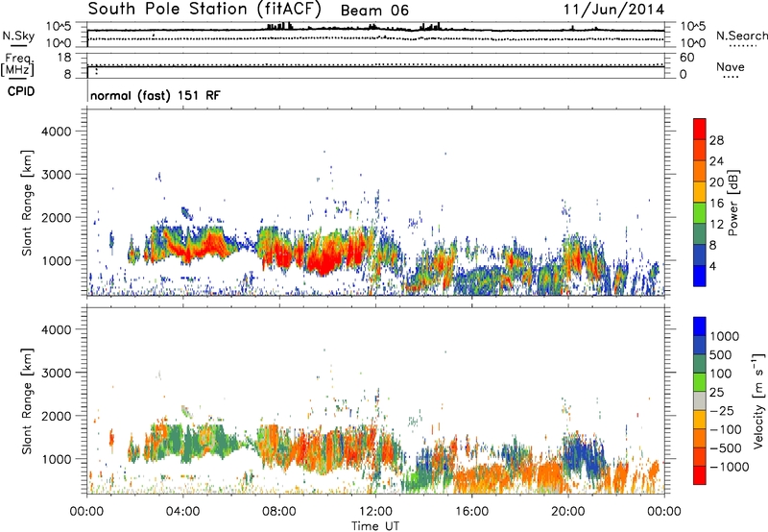Click the noise trace in sky-noise panel

click(375, 30)
